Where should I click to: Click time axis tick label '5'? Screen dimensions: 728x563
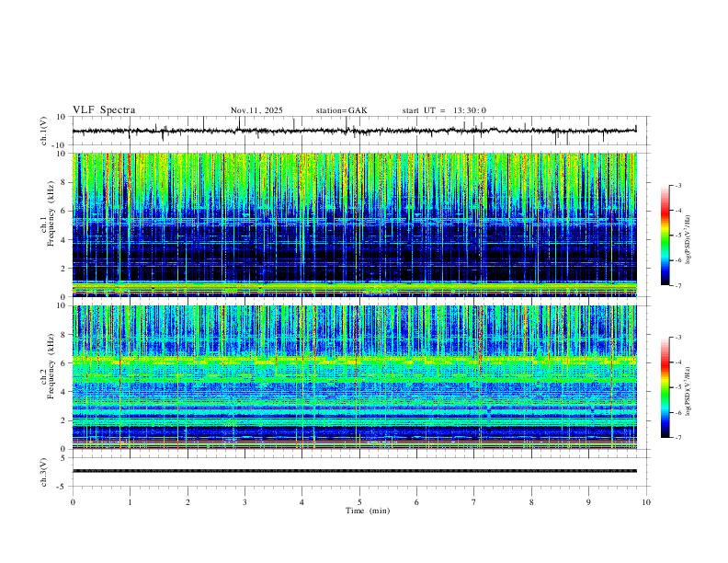(359, 502)
